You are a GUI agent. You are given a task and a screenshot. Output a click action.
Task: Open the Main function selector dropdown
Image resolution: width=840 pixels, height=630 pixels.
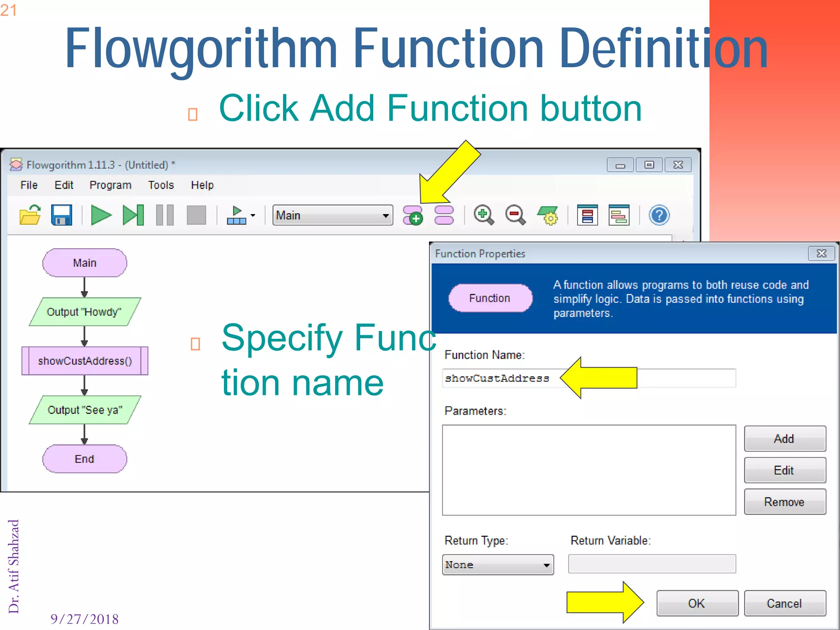click(x=333, y=215)
